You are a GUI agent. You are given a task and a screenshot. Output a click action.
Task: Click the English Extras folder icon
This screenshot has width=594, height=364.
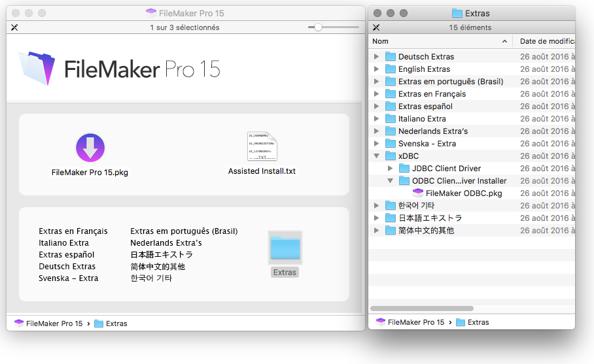pyautogui.click(x=391, y=69)
